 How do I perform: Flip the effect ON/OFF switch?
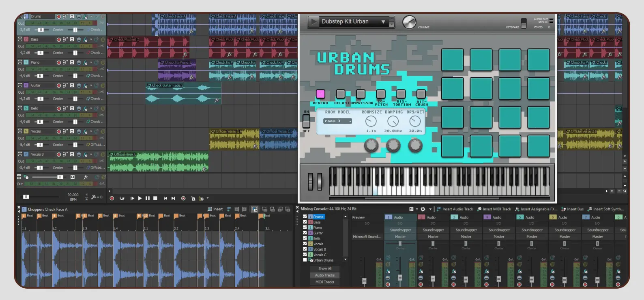point(306,121)
